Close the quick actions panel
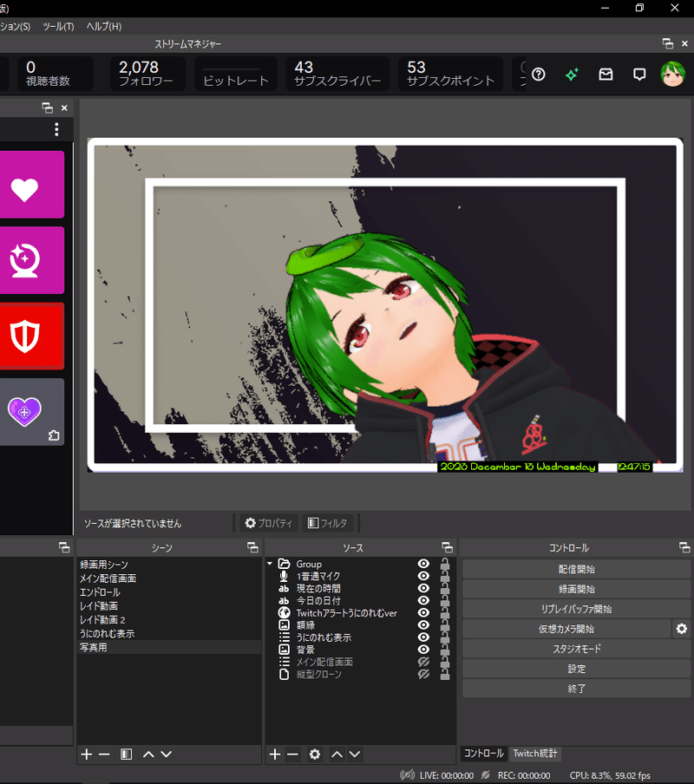 pyautogui.click(x=64, y=108)
